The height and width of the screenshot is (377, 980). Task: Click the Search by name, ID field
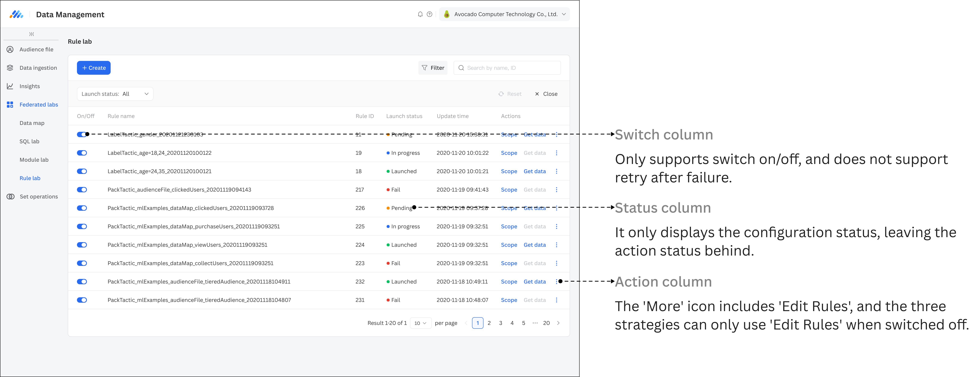click(507, 68)
